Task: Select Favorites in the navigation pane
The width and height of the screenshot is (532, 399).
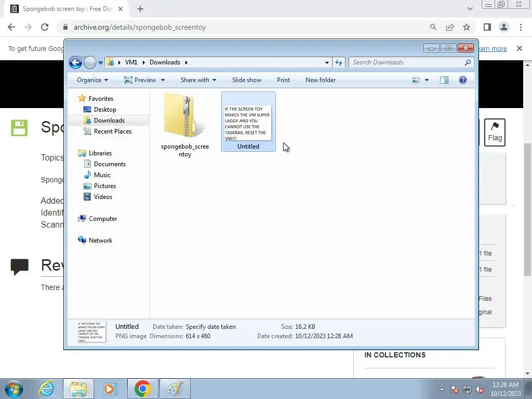Action: [101, 98]
